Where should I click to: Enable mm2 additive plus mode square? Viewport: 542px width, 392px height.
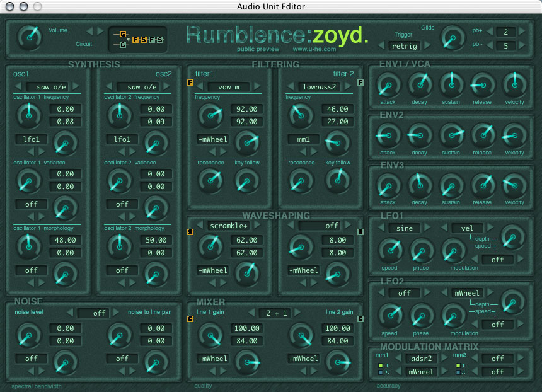pos(458,366)
